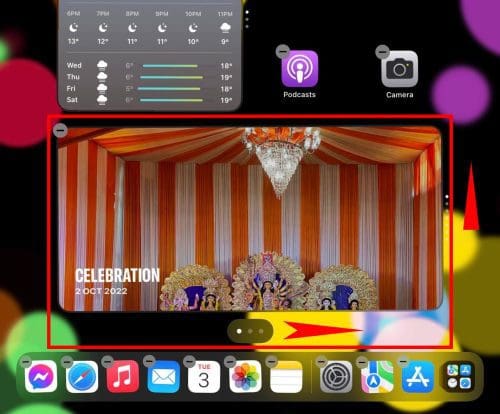
Task: Remove Calendar from dock via minus badge
Action: tap(189, 361)
